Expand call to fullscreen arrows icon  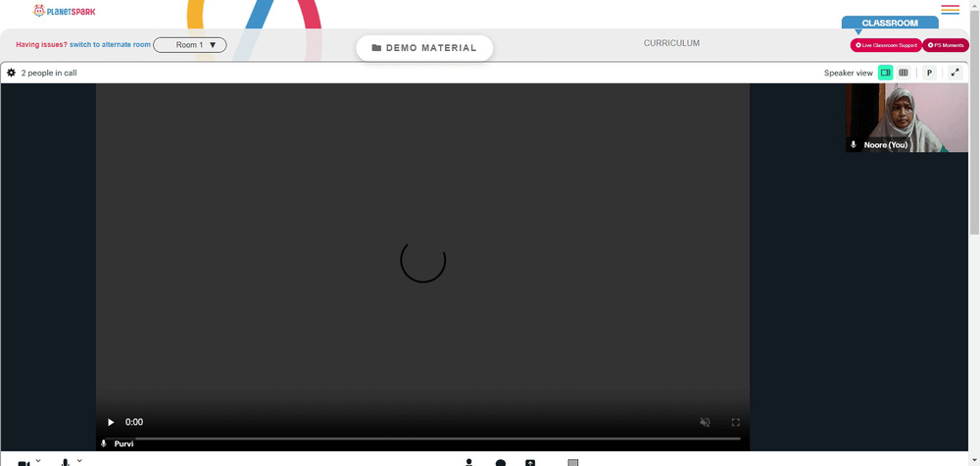pos(955,73)
